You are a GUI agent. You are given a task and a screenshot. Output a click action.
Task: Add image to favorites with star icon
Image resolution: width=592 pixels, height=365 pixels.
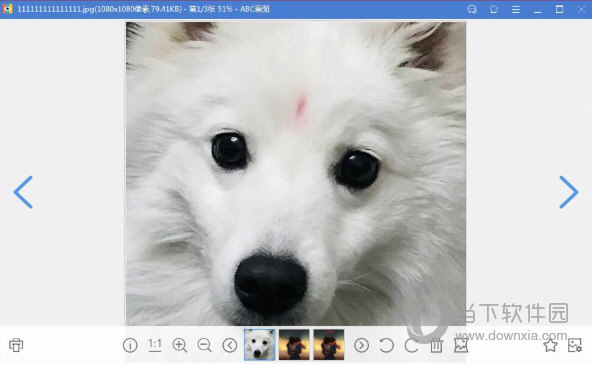(x=550, y=345)
